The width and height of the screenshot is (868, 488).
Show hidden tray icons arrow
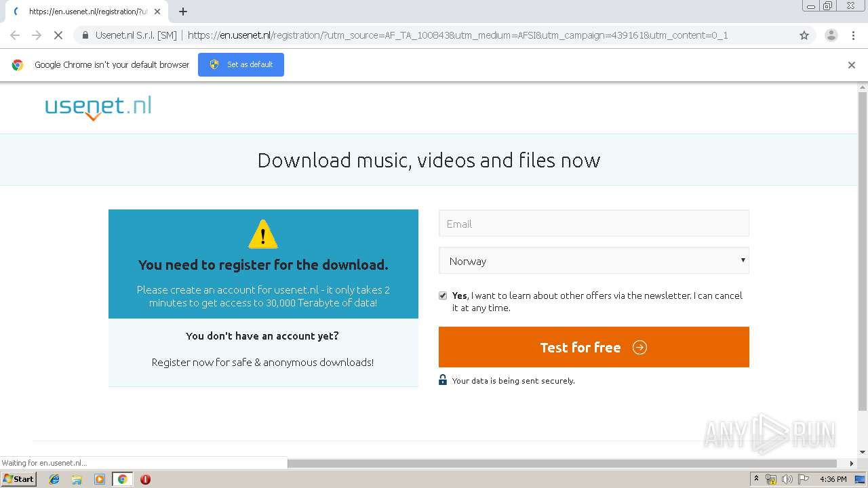pos(756,479)
